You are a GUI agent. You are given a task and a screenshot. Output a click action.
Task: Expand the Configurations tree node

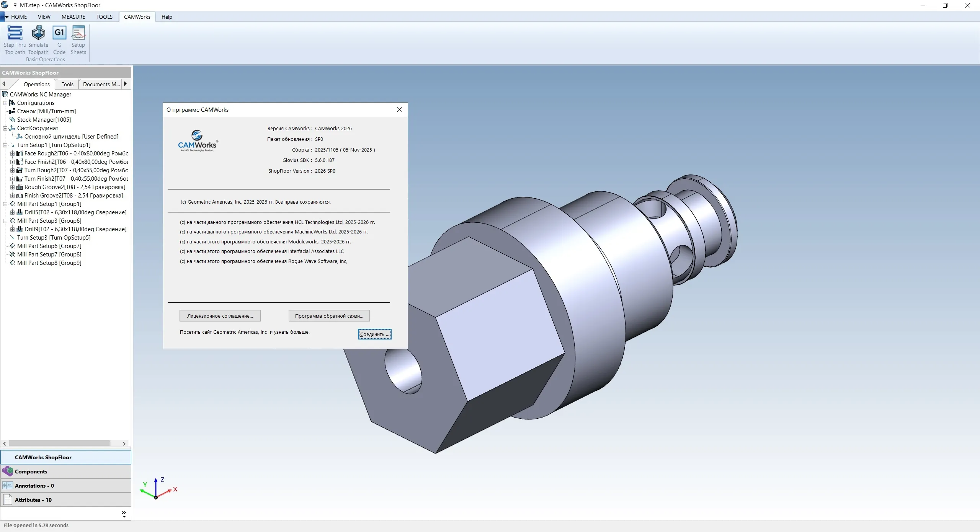coord(5,103)
